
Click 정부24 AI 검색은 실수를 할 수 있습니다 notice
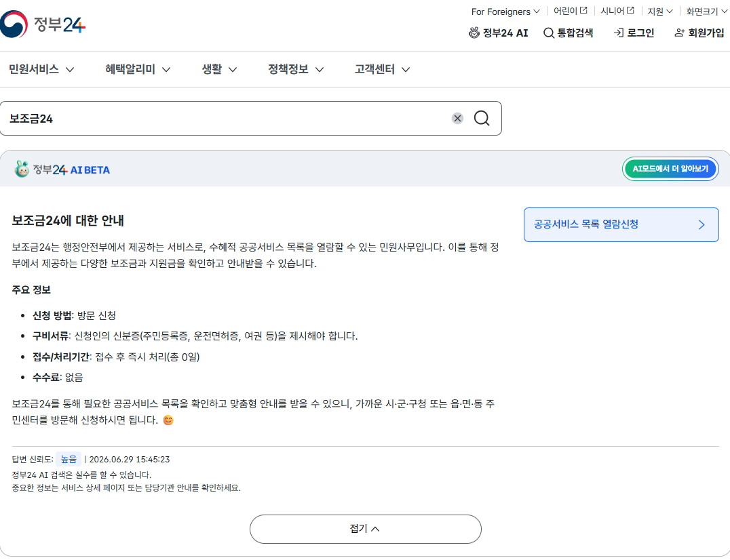click(81, 475)
